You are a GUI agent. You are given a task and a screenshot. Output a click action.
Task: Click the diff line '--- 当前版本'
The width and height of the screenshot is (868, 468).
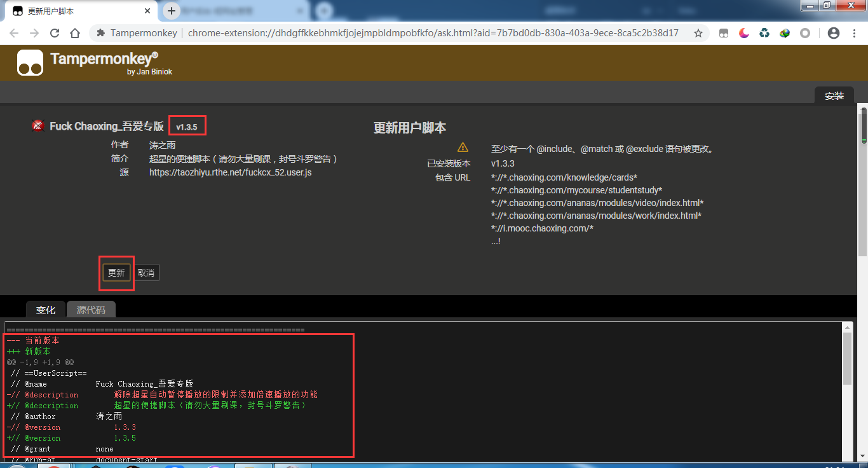click(33, 341)
